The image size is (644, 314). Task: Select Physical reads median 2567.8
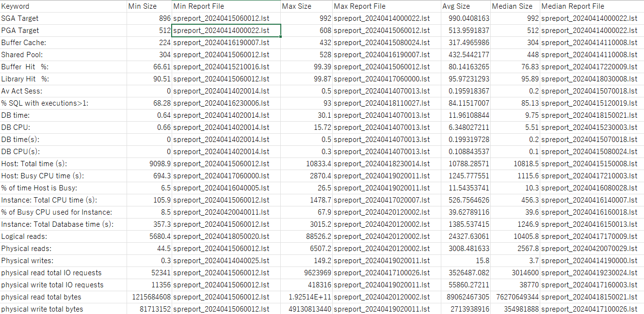click(x=515, y=249)
